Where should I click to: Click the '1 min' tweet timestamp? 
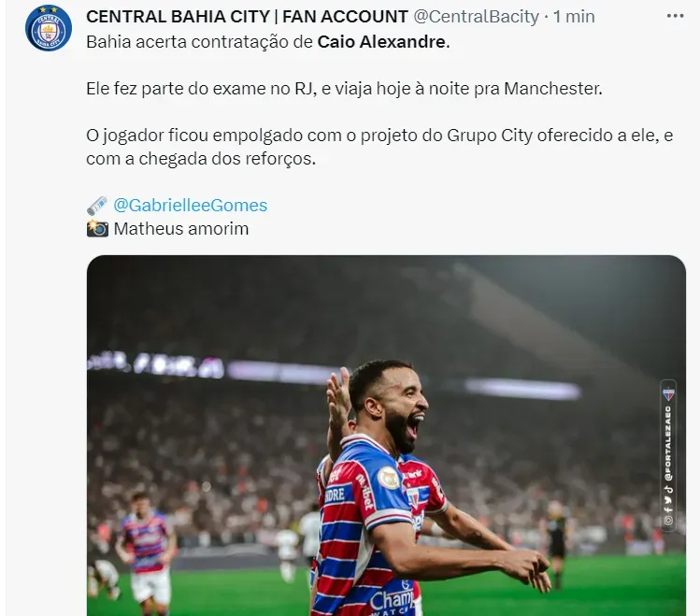pos(573,17)
